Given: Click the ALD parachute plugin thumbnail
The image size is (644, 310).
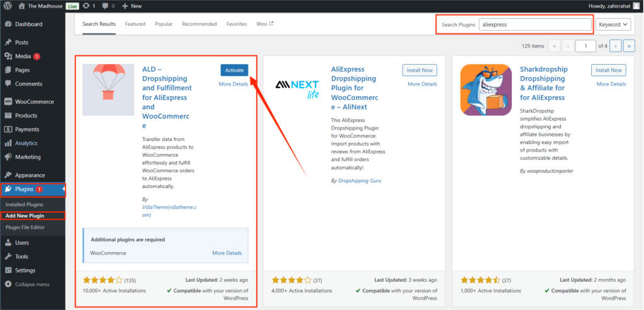Looking at the screenshot, I should point(108,90).
